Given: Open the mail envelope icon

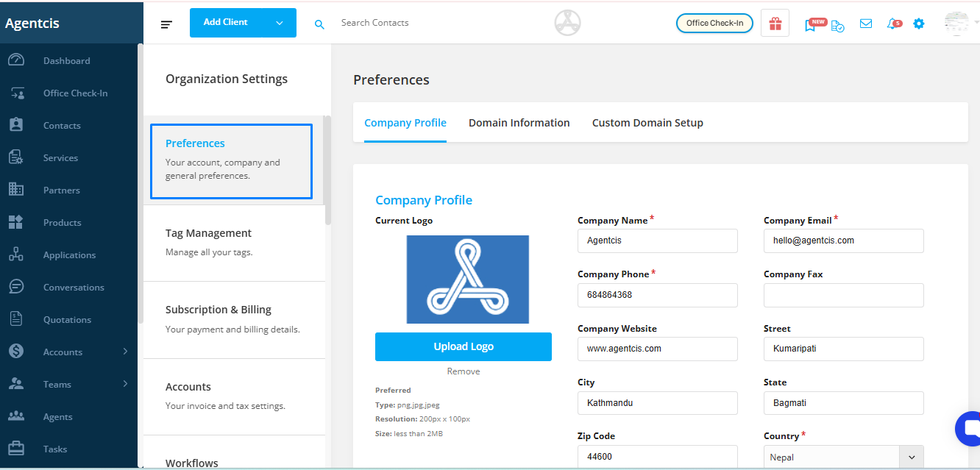Looking at the screenshot, I should tap(866, 24).
